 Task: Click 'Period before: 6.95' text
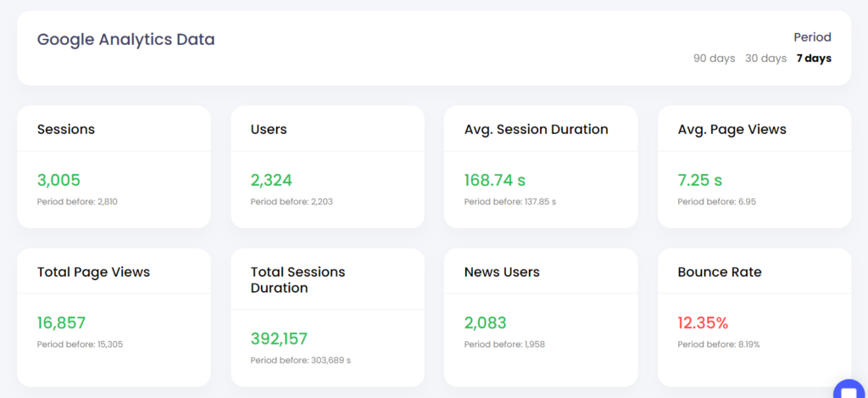716,202
